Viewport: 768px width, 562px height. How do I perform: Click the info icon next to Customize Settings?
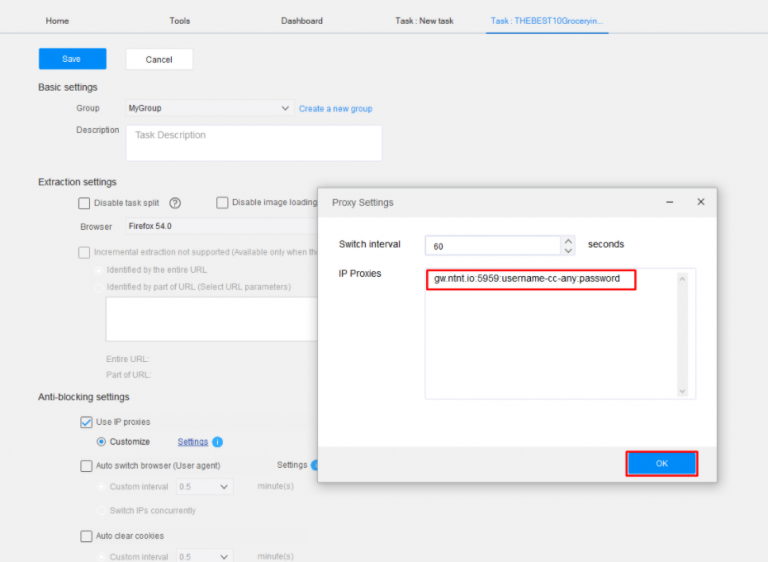(217, 442)
